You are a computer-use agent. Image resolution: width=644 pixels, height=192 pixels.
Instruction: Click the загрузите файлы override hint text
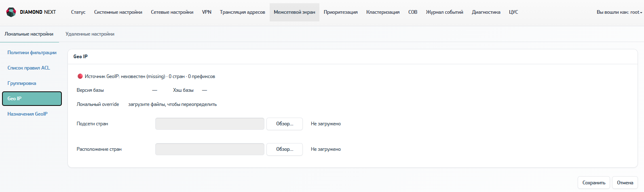pos(173,104)
